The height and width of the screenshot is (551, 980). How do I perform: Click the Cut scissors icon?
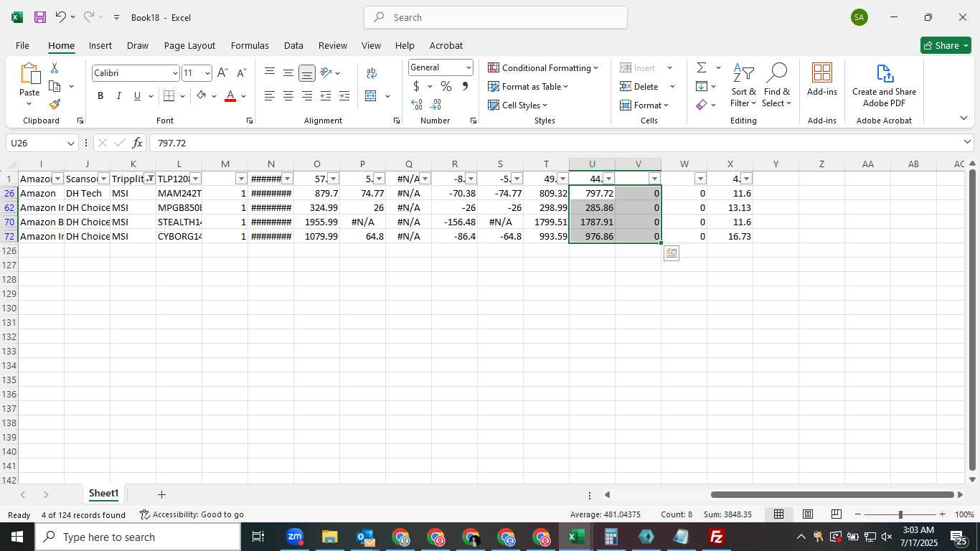(55, 68)
